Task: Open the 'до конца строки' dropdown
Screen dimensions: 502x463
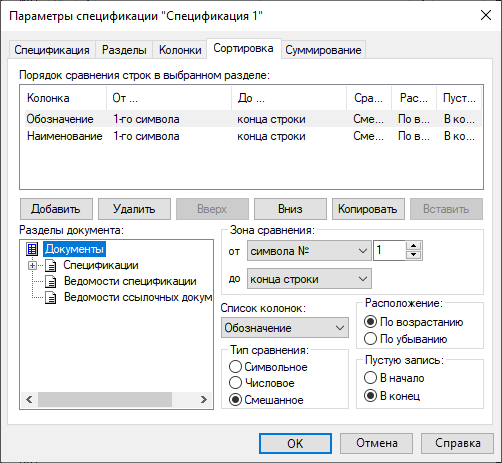Action: tap(309, 279)
